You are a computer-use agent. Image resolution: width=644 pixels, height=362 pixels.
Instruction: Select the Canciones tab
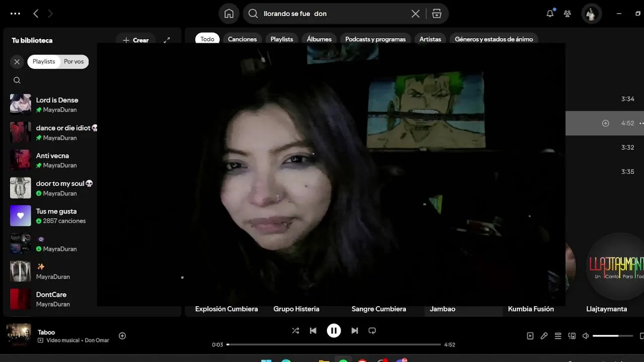[243, 39]
